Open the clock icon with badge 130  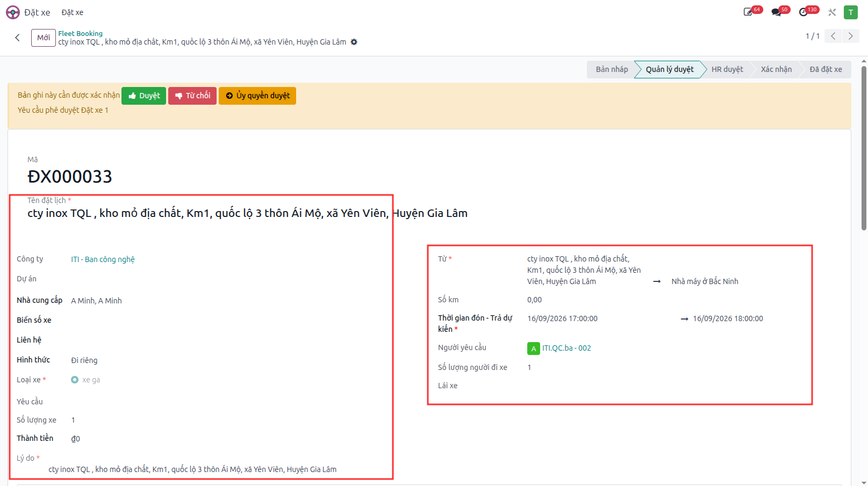point(804,12)
